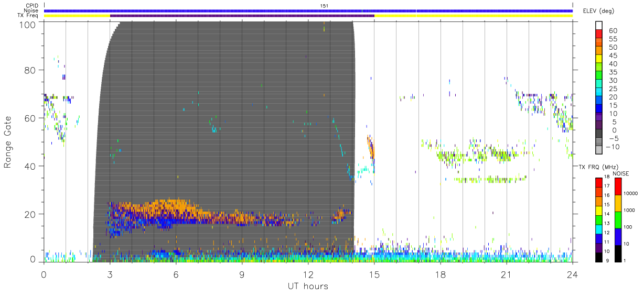Pick the green 100–1000 NOISE swatch
Screen dimensions: 644x297
click(x=618, y=220)
